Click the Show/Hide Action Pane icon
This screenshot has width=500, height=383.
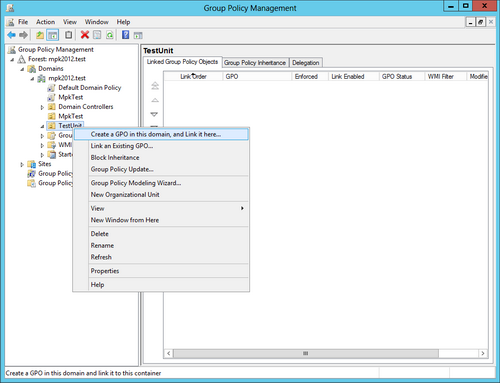click(x=138, y=35)
